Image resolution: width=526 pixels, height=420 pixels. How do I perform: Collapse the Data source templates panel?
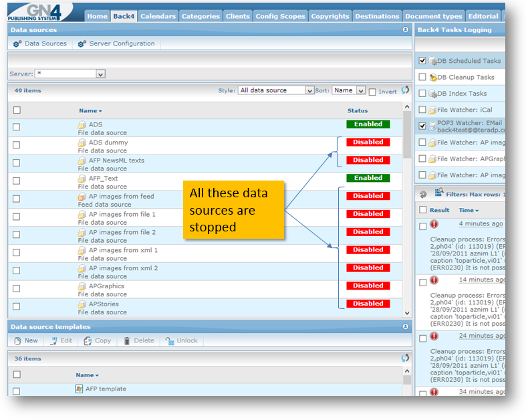405,326
